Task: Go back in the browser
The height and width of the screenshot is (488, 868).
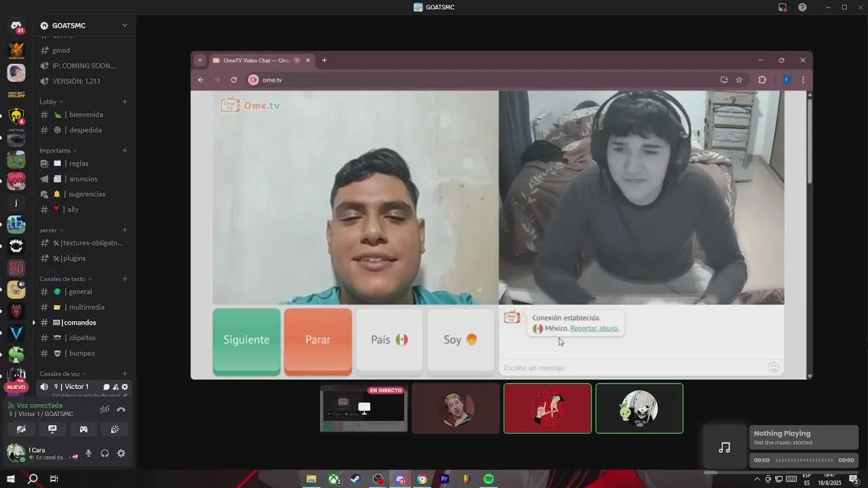Action: [201, 80]
